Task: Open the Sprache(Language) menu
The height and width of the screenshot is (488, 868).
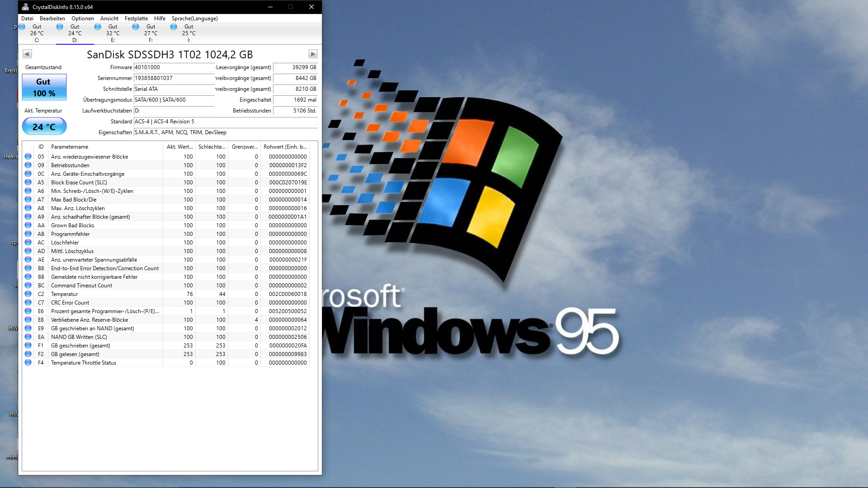Action: [x=194, y=19]
